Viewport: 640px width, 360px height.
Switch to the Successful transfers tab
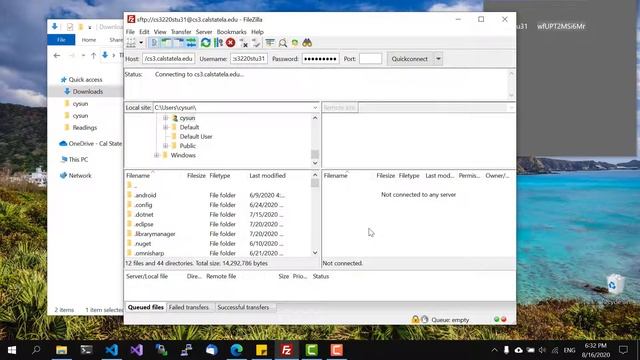tap(243, 307)
